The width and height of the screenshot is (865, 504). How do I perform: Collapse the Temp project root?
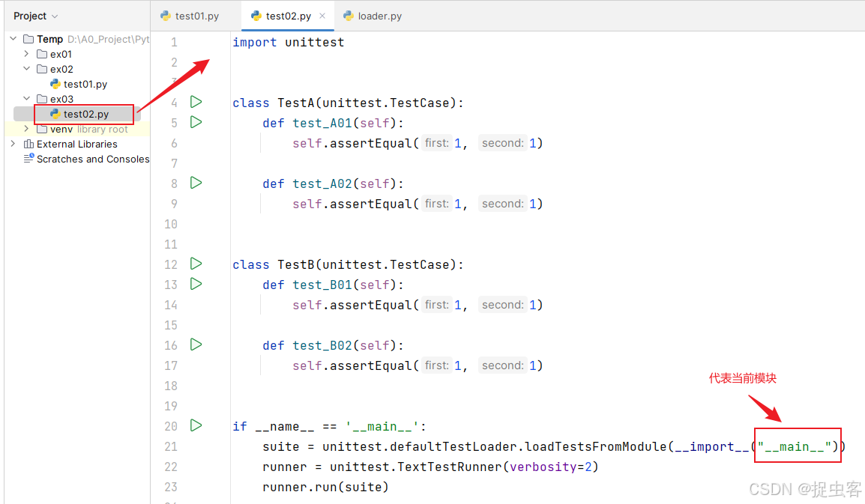(x=13, y=39)
